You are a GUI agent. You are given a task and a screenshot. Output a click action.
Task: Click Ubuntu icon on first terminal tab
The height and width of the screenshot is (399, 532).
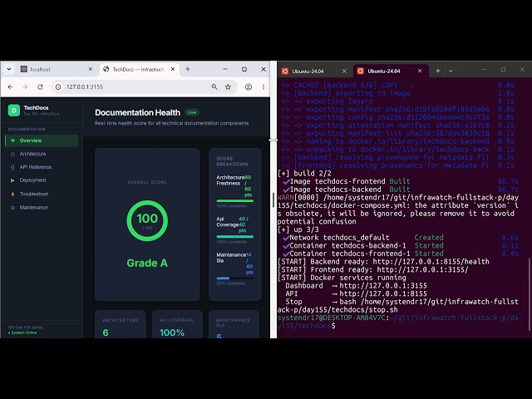point(285,71)
